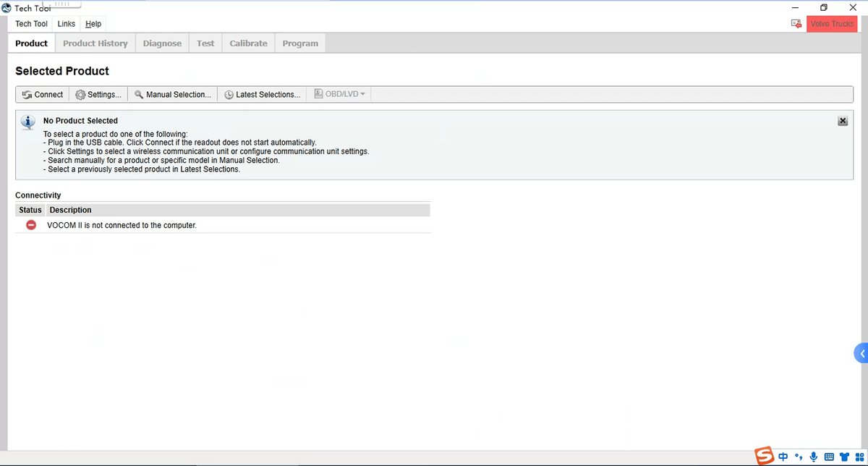Open the input method skin shirt icon
This screenshot has height=466, width=868.
pos(844,457)
